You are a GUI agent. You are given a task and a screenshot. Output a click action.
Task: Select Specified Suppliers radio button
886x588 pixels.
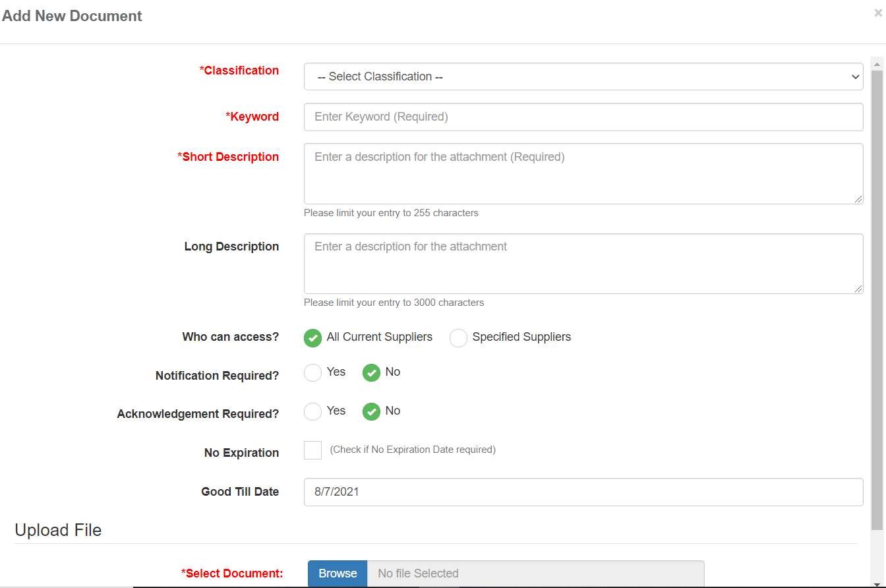coord(458,338)
